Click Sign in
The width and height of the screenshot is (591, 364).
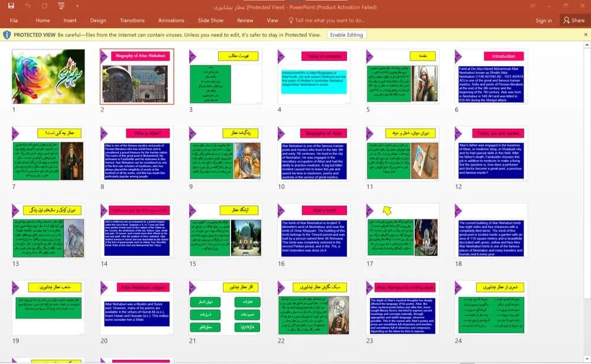click(544, 20)
